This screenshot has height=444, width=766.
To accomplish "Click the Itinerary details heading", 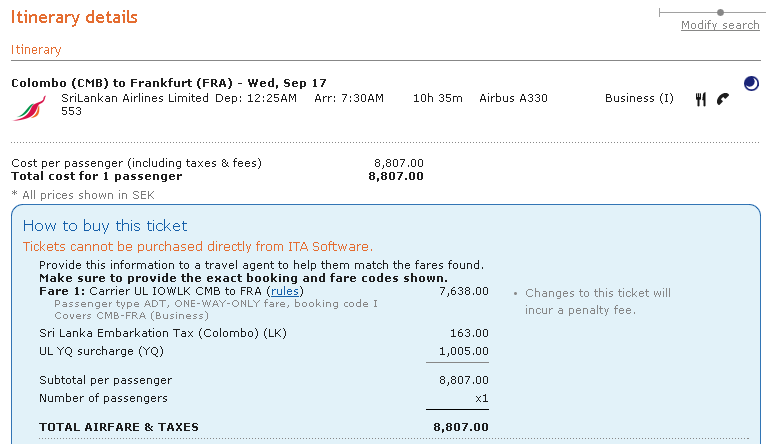I will (75, 18).
